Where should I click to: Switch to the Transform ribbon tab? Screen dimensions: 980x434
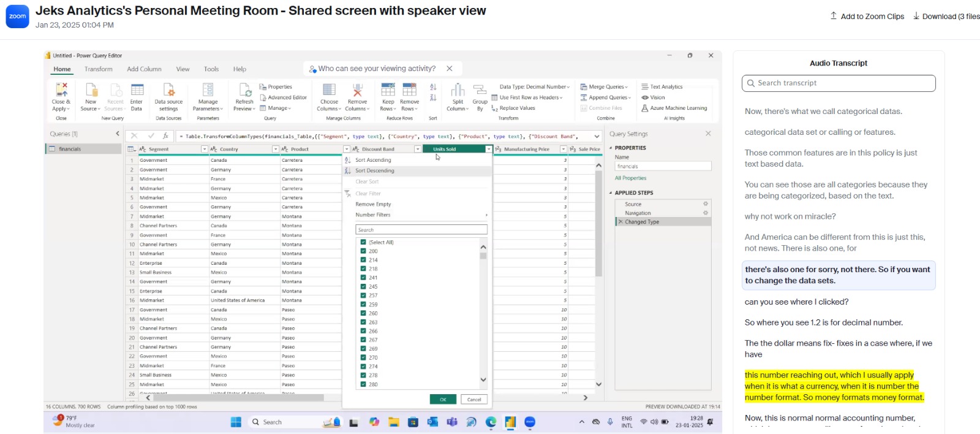point(99,69)
